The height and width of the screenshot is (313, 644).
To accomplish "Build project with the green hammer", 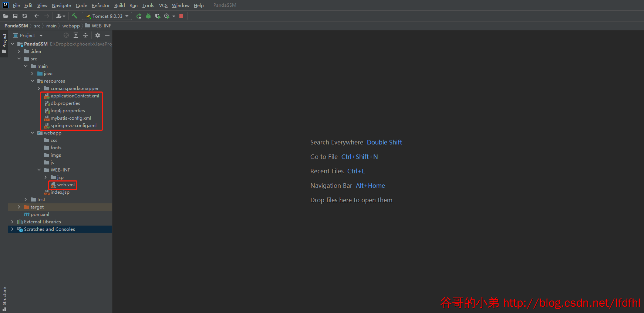I will click(x=75, y=16).
